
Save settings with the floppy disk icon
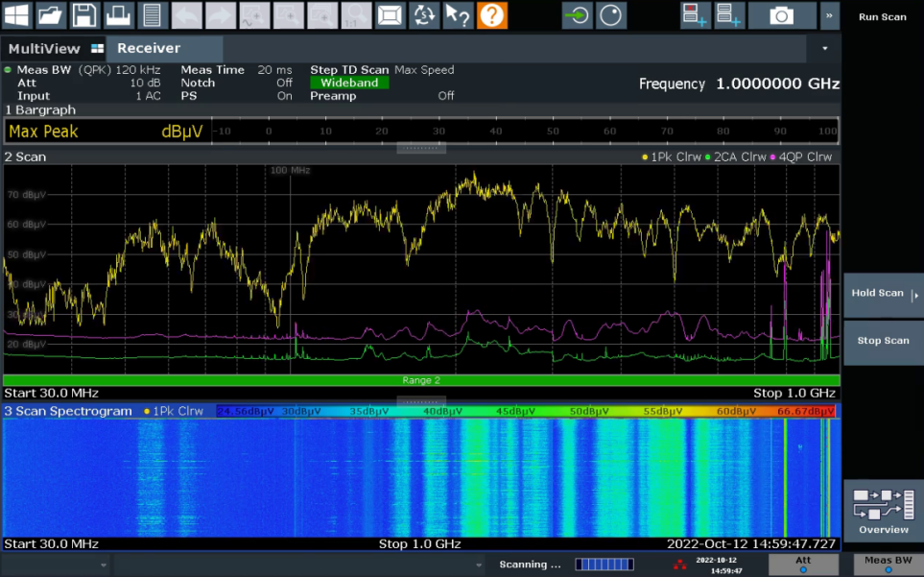(84, 14)
